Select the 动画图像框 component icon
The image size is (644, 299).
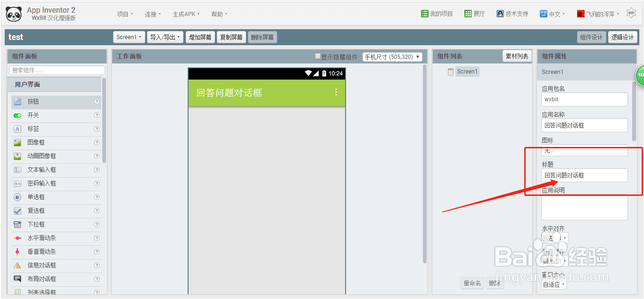click(17, 156)
